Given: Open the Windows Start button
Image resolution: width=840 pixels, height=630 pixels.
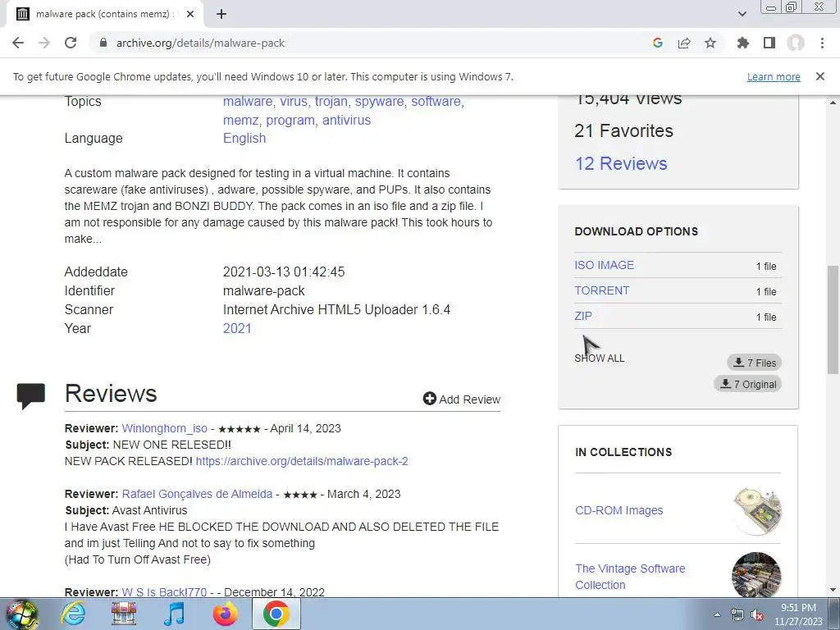Looking at the screenshot, I should point(21,614).
